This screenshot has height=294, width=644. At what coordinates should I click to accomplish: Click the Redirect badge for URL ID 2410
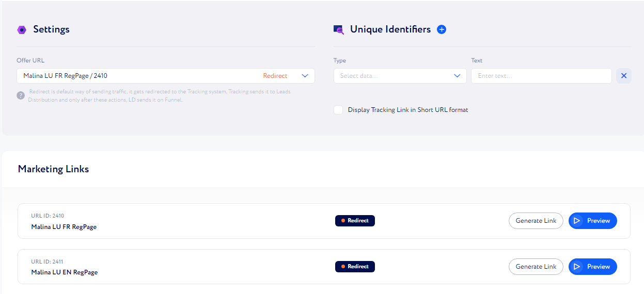coord(355,221)
